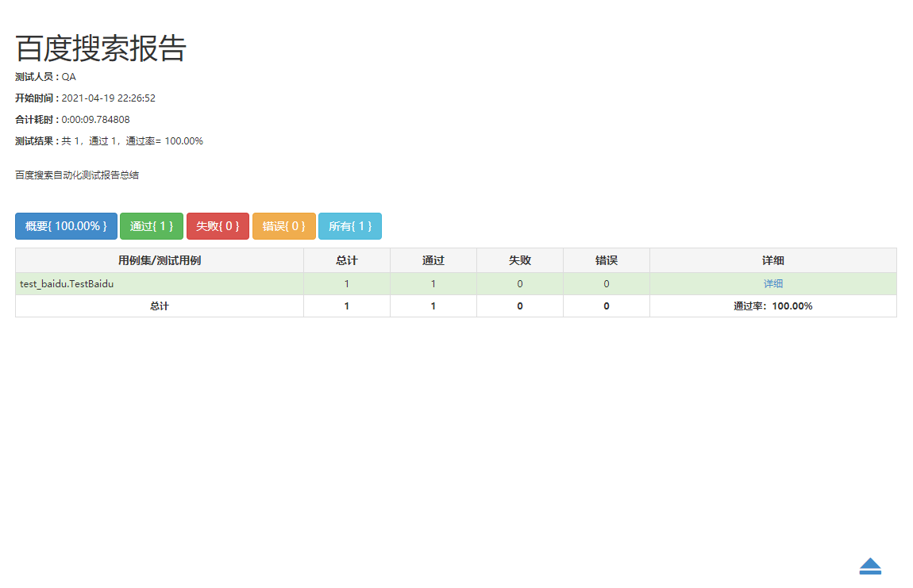Display 所有{ 1 } all cases
Viewport: 913px width, 588px height.
tap(350, 226)
